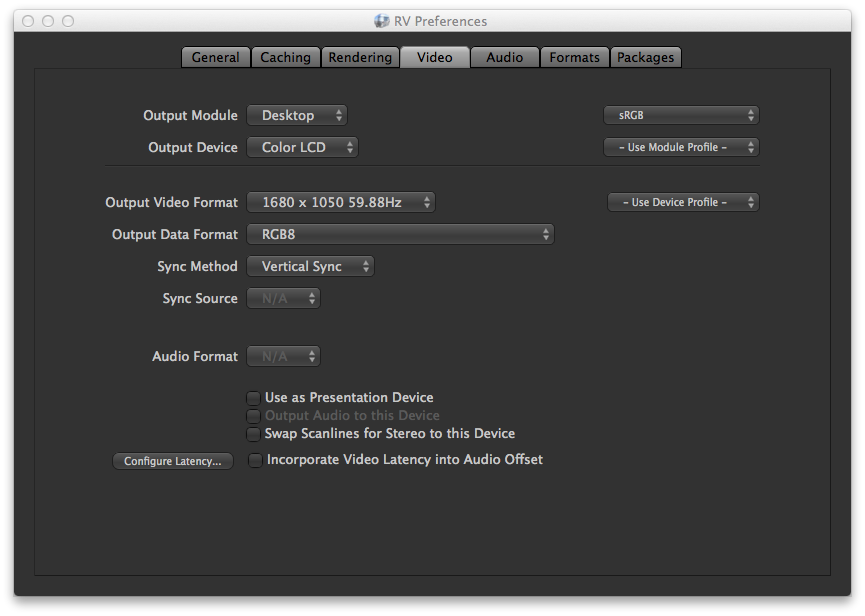Close the RV Preferences window
Image resolution: width=865 pixels, height=616 pixels.
click(x=28, y=21)
